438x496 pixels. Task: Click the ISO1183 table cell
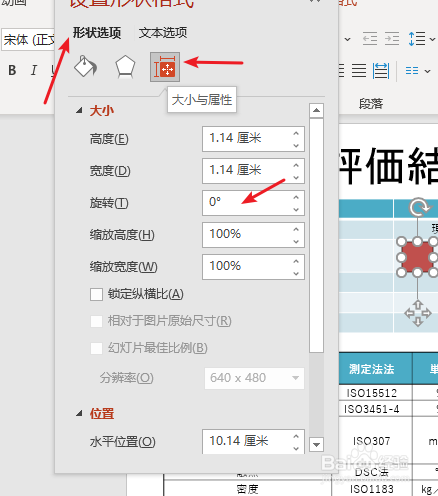click(371, 489)
